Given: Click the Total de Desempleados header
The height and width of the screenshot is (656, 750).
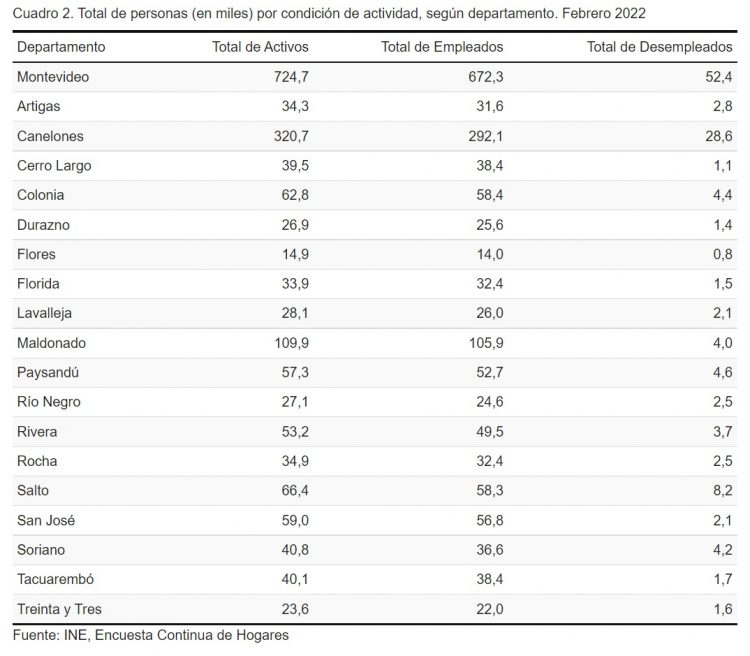Looking at the screenshot, I should point(660,47).
